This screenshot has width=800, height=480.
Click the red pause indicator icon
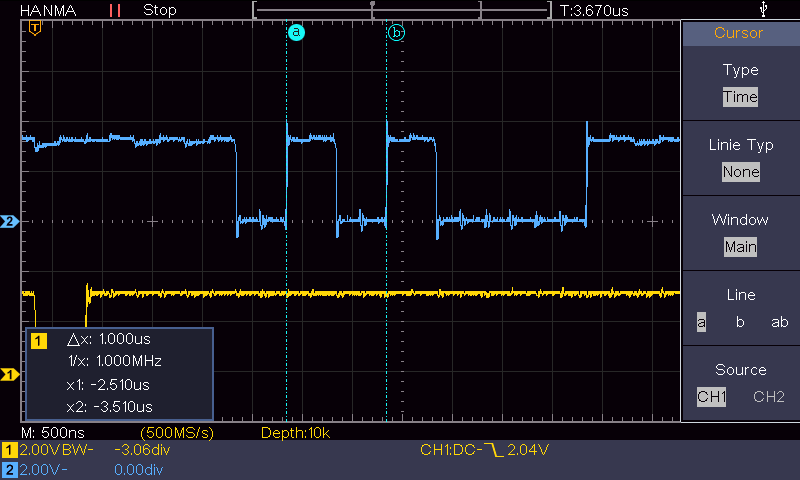(x=115, y=10)
